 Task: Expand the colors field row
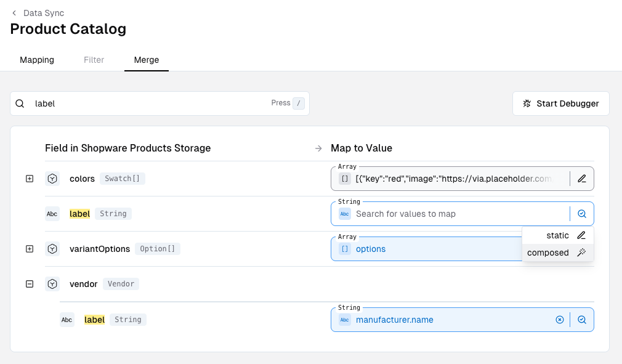pos(29,179)
